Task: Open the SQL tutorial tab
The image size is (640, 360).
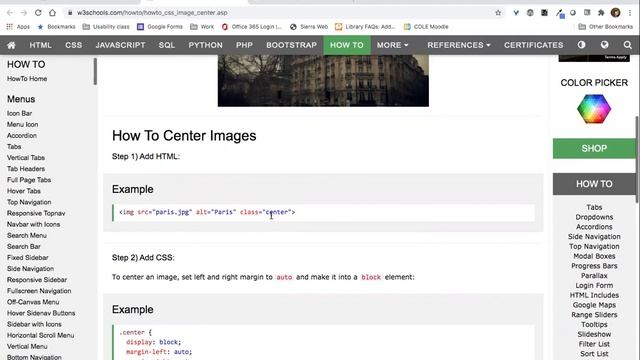Action: click(x=167, y=45)
